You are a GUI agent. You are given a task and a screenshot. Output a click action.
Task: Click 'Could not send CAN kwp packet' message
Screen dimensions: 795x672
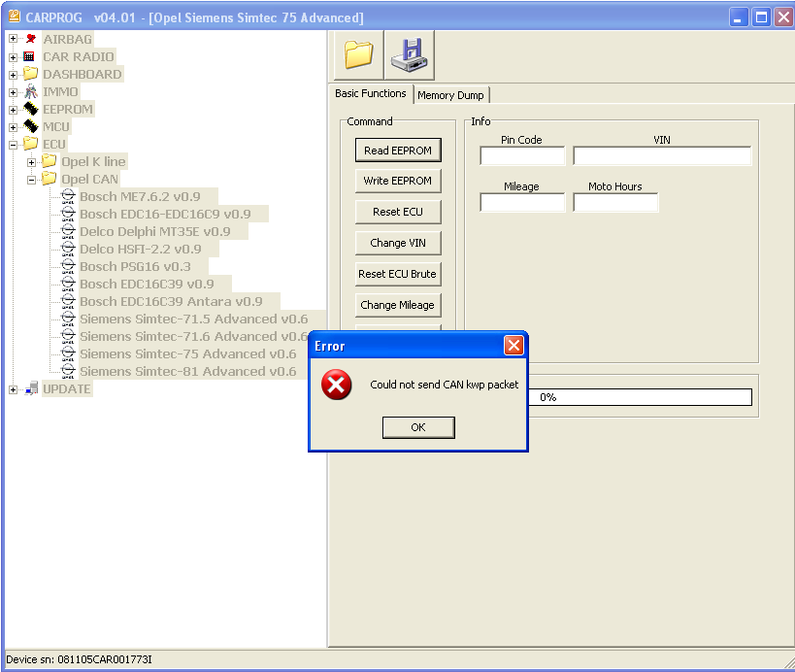pyautogui.click(x=445, y=385)
